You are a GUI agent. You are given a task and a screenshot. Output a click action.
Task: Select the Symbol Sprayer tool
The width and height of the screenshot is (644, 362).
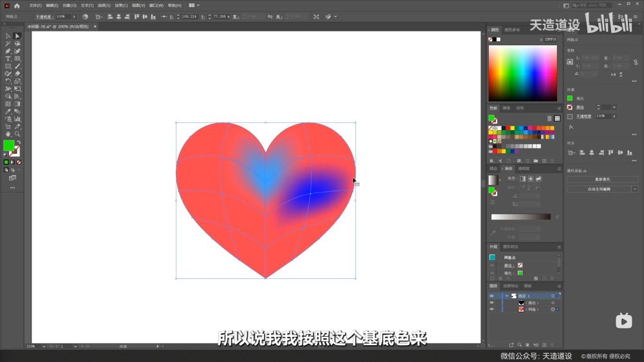pyautogui.click(x=8, y=119)
